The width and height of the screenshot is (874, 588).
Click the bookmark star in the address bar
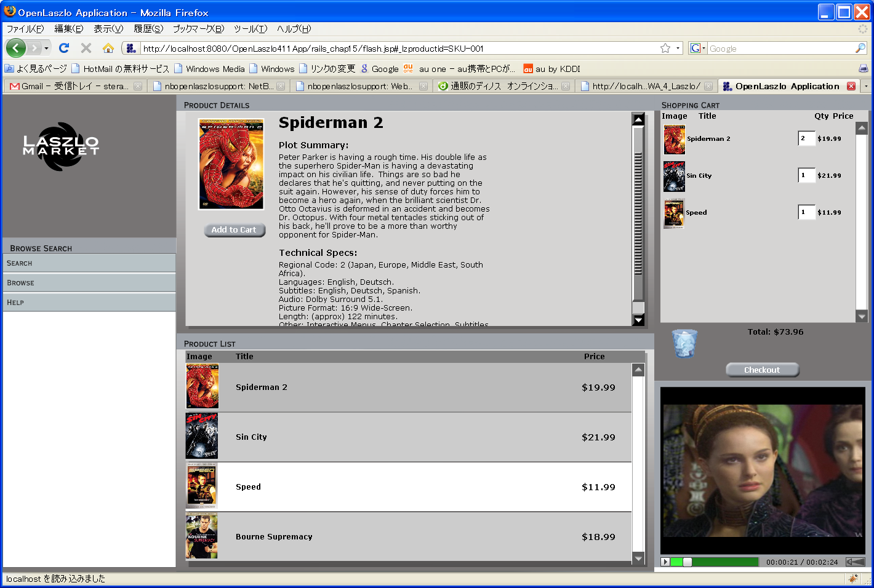coord(665,48)
